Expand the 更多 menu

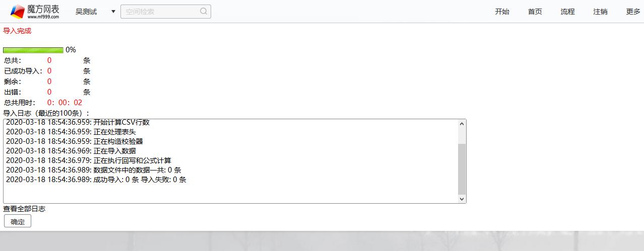(633, 12)
